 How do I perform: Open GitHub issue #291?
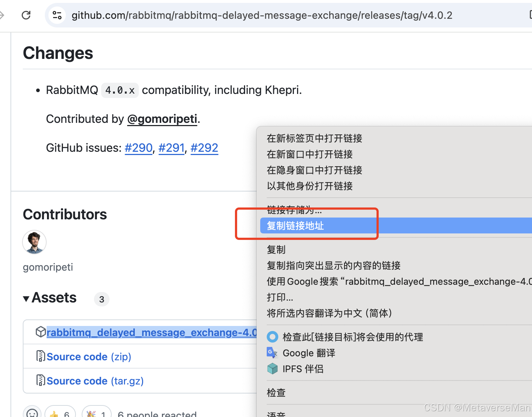172,148
